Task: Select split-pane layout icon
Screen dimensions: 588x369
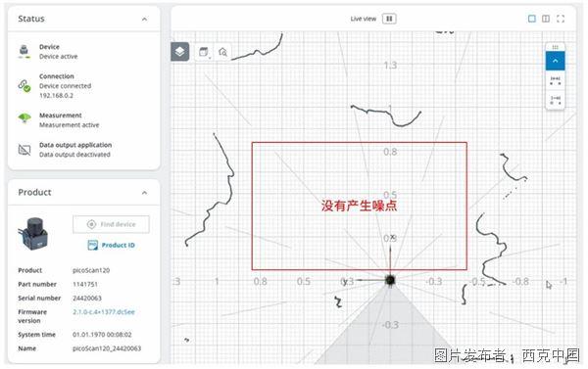Action: 546,19
